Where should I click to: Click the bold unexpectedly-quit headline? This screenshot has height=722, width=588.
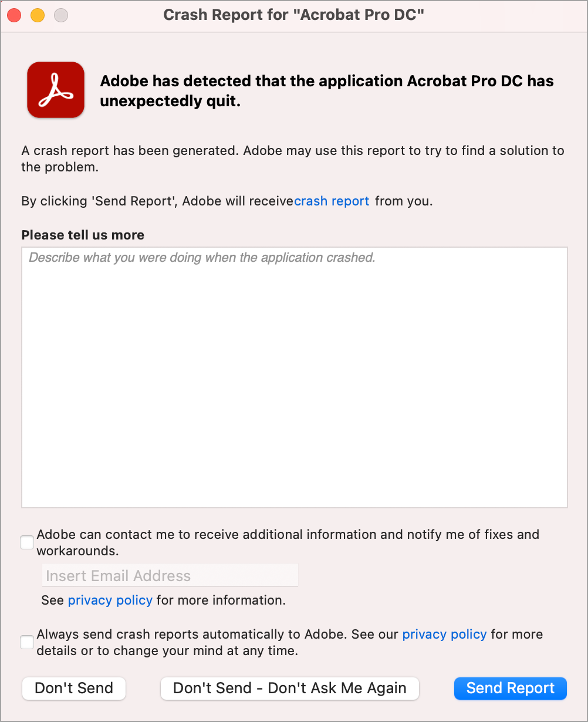click(x=327, y=91)
